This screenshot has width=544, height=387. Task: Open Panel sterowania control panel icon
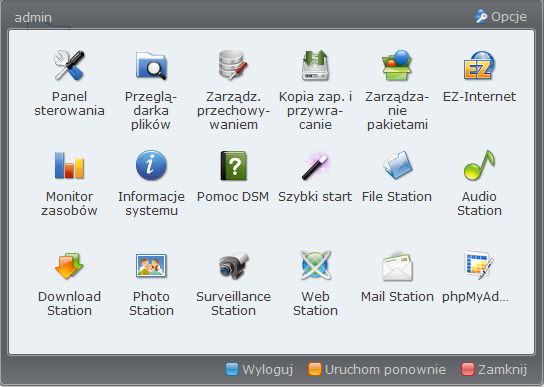click(69, 65)
